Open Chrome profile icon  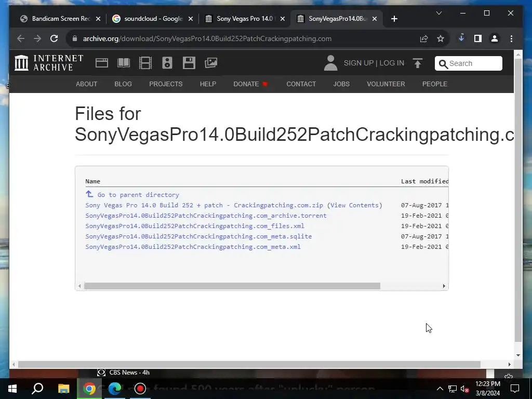pos(495,38)
